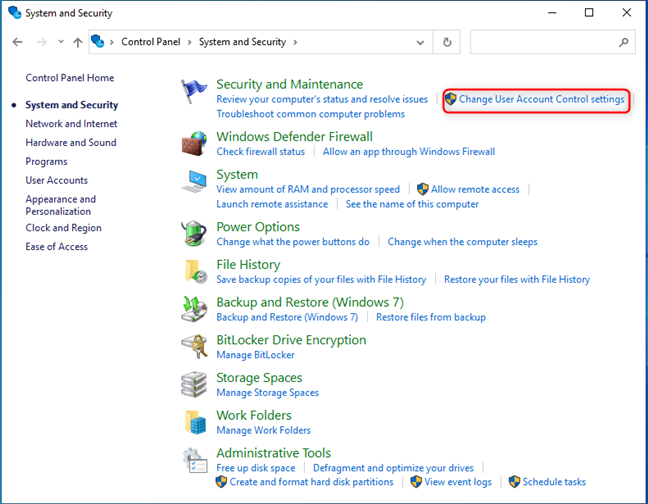648x504 pixels.
Task: Click the back navigation arrow
Action: click(x=17, y=42)
